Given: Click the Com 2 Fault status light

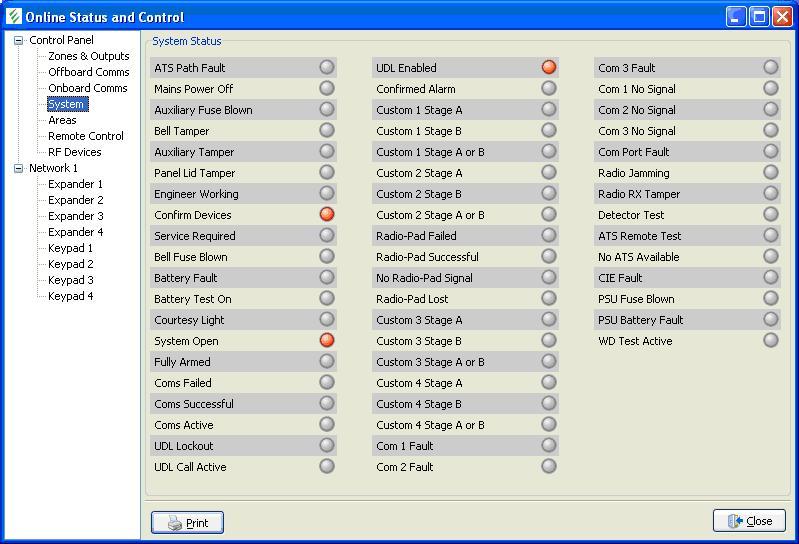Looking at the screenshot, I should (x=548, y=466).
